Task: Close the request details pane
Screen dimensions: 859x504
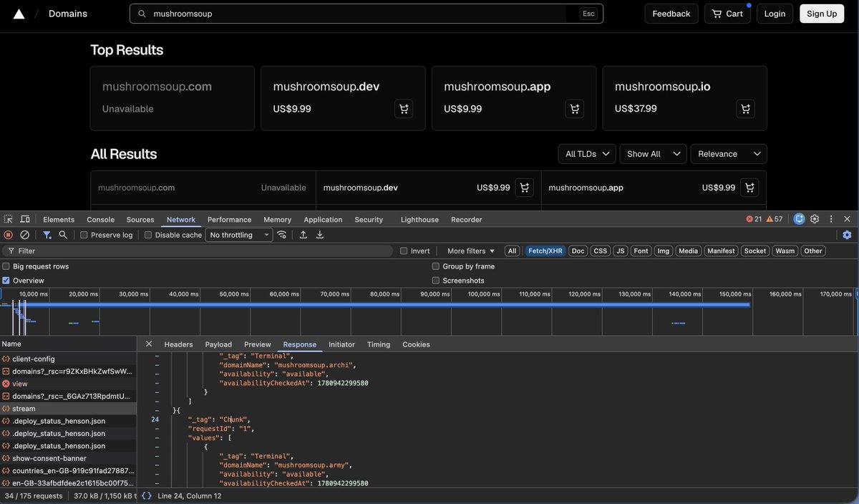Action: point(148,344)
